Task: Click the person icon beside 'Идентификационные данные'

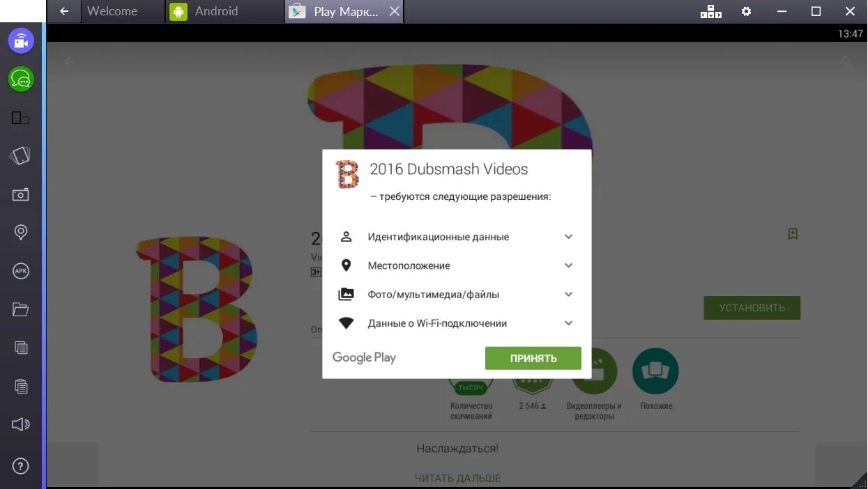Action: point(346,237)
